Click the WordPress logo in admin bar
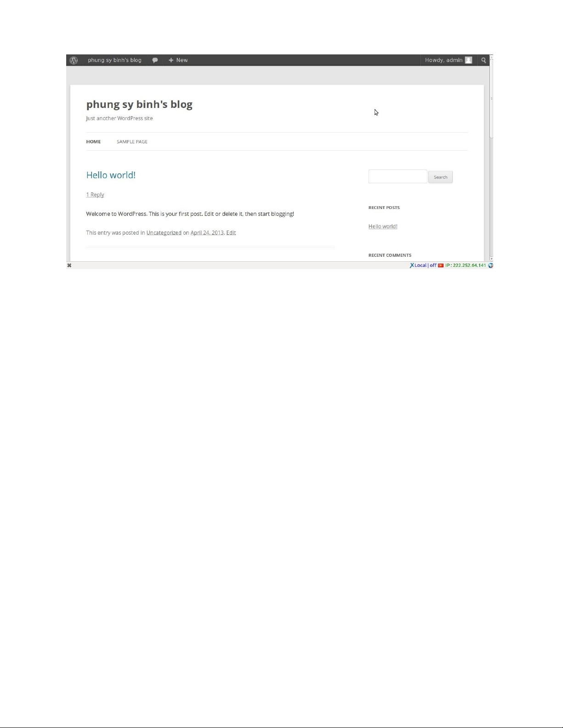 click(x=74, y=60)
